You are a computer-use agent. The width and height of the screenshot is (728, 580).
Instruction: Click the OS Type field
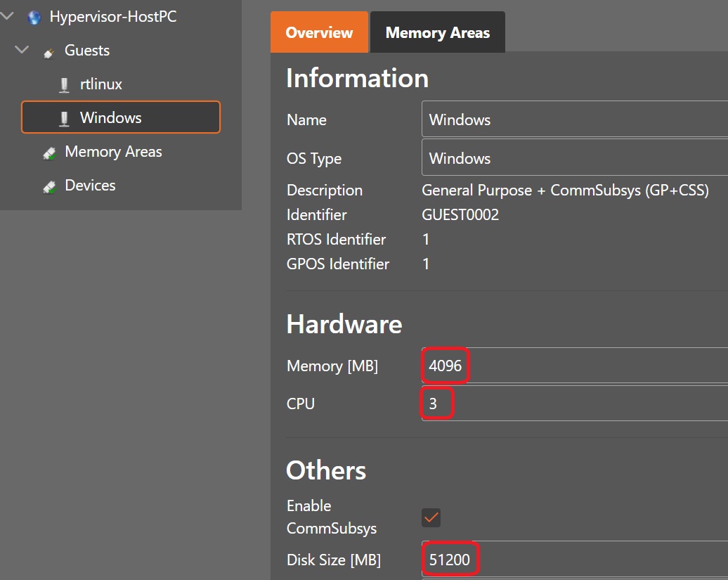coord(573,158)
